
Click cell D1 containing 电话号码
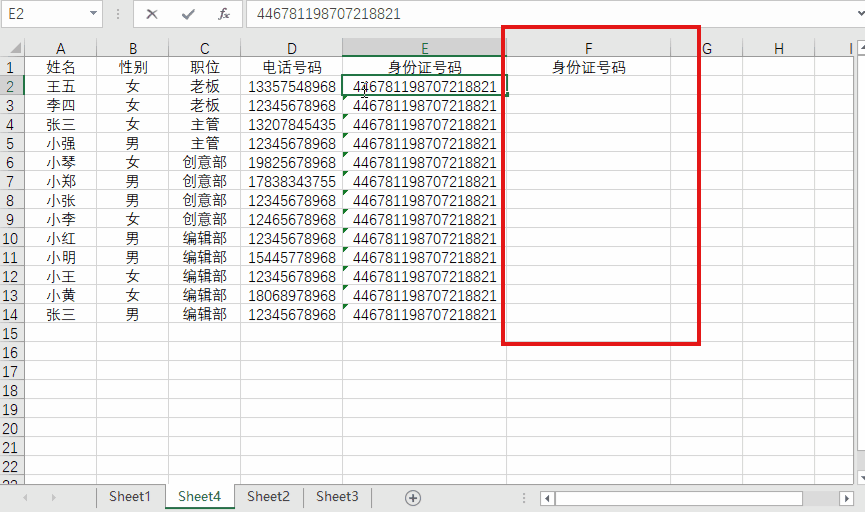pyautogui.click(x=292, y=67)
